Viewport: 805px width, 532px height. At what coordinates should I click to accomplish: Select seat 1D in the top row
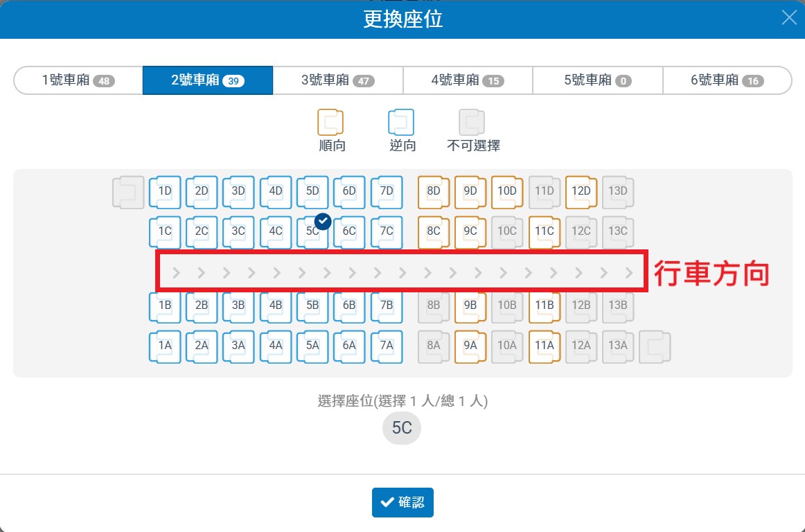point(165,192)
